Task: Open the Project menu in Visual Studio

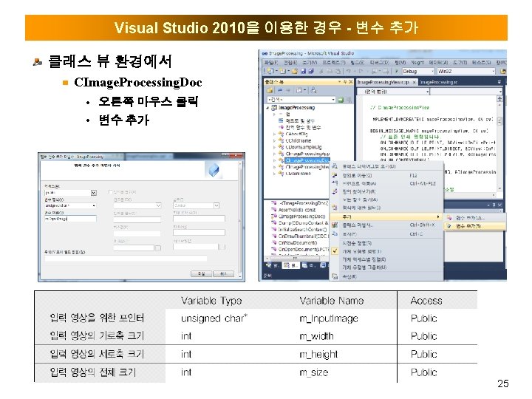Action: point(334,62)
